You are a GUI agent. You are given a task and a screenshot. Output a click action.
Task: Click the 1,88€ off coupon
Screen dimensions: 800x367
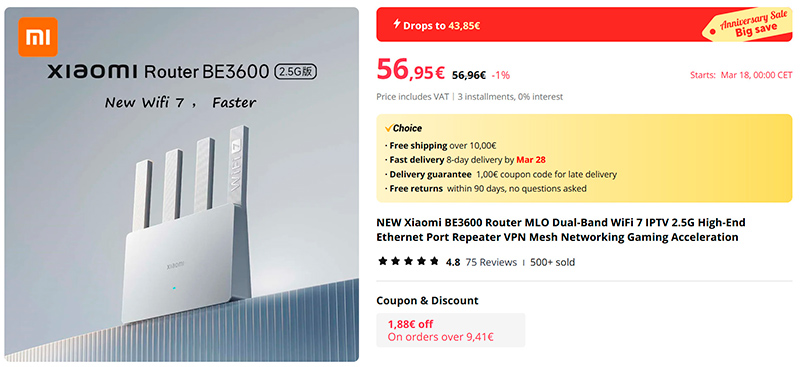451,330
